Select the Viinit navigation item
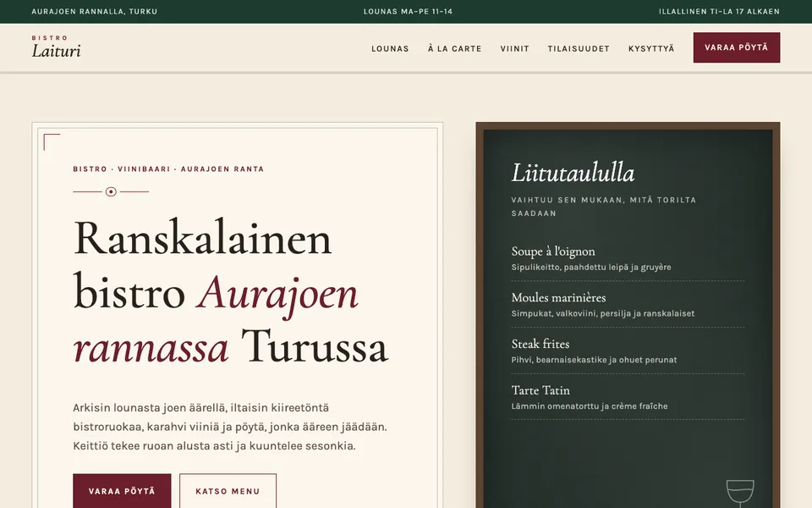Screen dimensions: 812x508 coord(515,49)
